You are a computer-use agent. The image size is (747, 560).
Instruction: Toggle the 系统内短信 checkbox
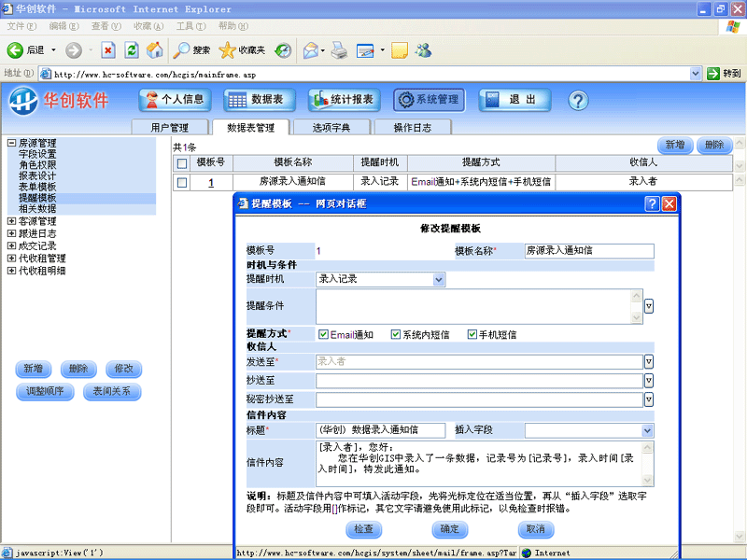point(395,334)
